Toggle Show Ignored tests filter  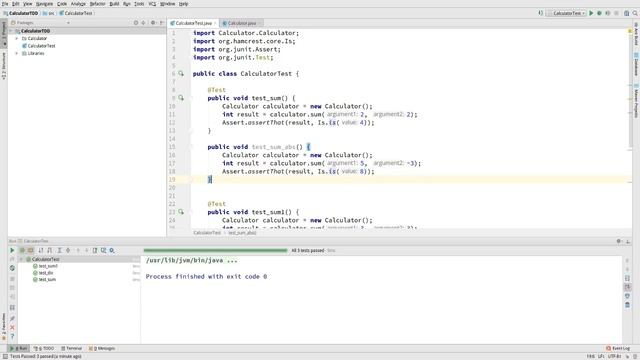pos(31,250)
